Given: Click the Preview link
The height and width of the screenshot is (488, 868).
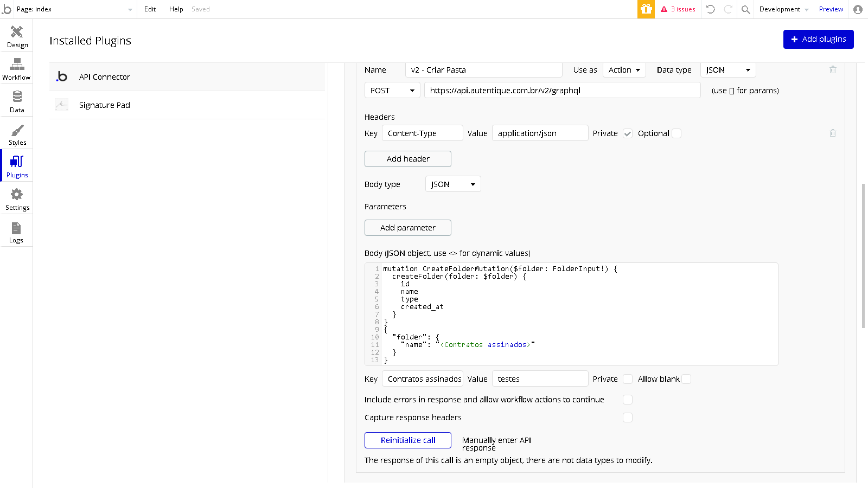Looking at the screenshot, I should tap(831, 9).
